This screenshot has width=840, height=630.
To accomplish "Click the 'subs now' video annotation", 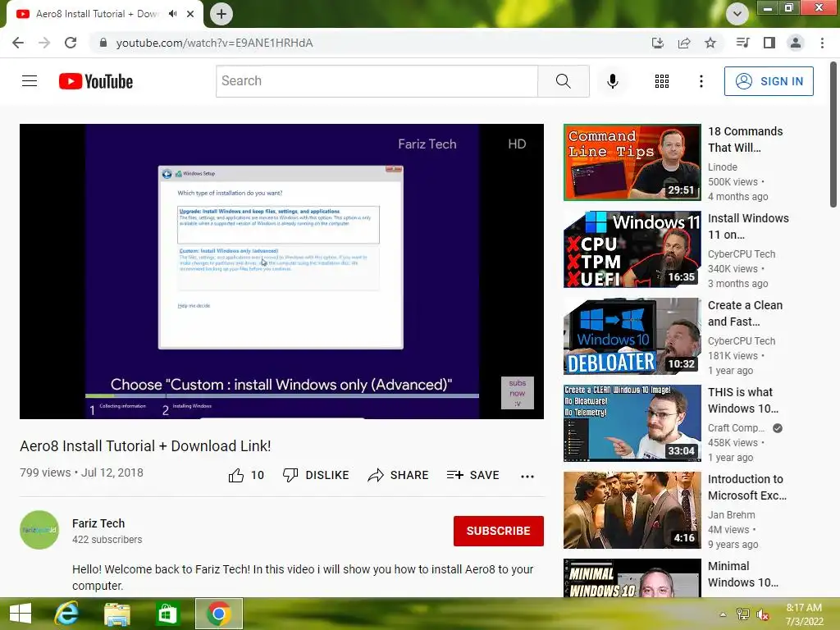I will [517, 393].
